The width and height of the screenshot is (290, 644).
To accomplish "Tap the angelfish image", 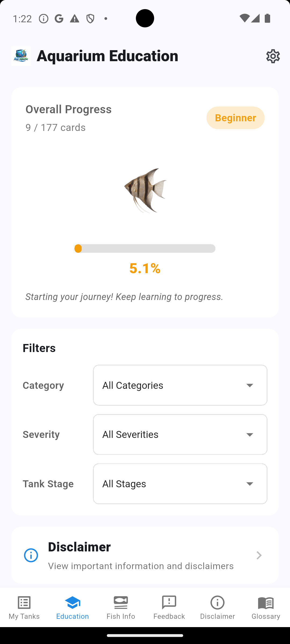I will pyautogui.click(x=145, y=191).
